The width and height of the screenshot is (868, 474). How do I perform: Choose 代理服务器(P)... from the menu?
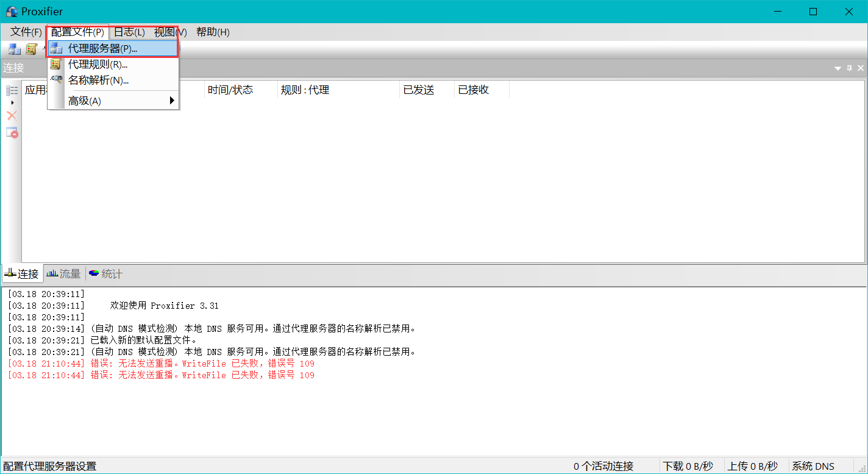click(113, 48)
